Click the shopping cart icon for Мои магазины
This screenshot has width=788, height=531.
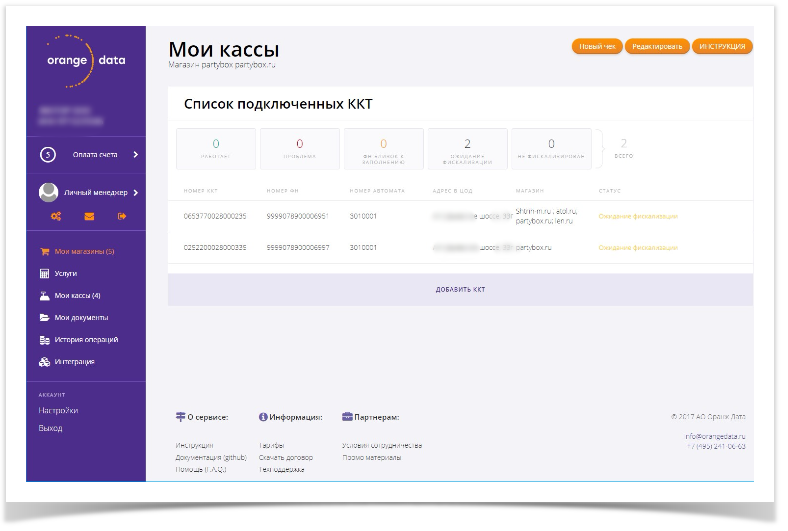click(44, 252)
